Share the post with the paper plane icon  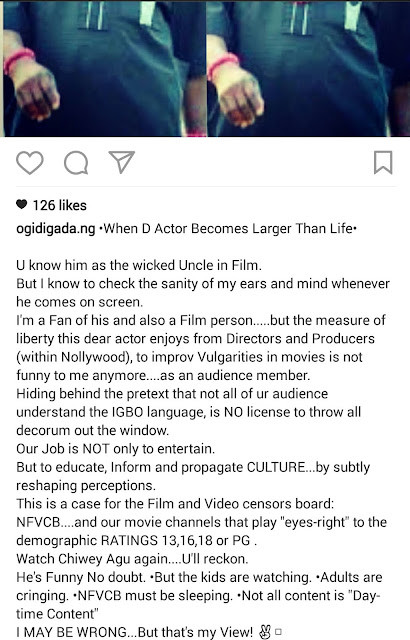(x=122, y=162)
